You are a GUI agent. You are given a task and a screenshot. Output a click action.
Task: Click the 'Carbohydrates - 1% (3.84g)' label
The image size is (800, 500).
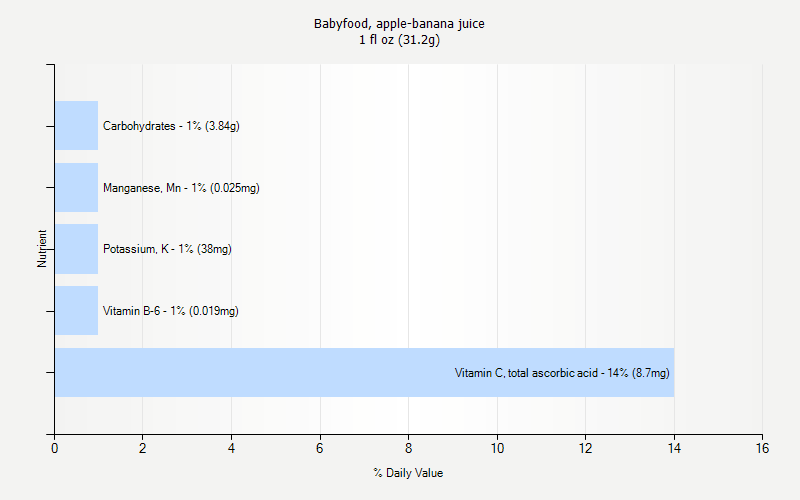(171, 126)
